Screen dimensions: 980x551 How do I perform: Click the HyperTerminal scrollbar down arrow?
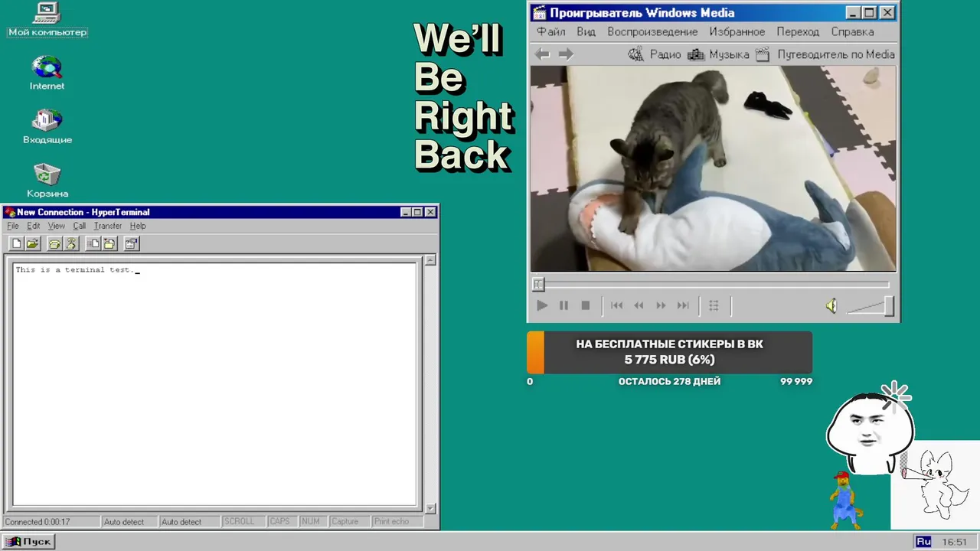click(430, 508)
